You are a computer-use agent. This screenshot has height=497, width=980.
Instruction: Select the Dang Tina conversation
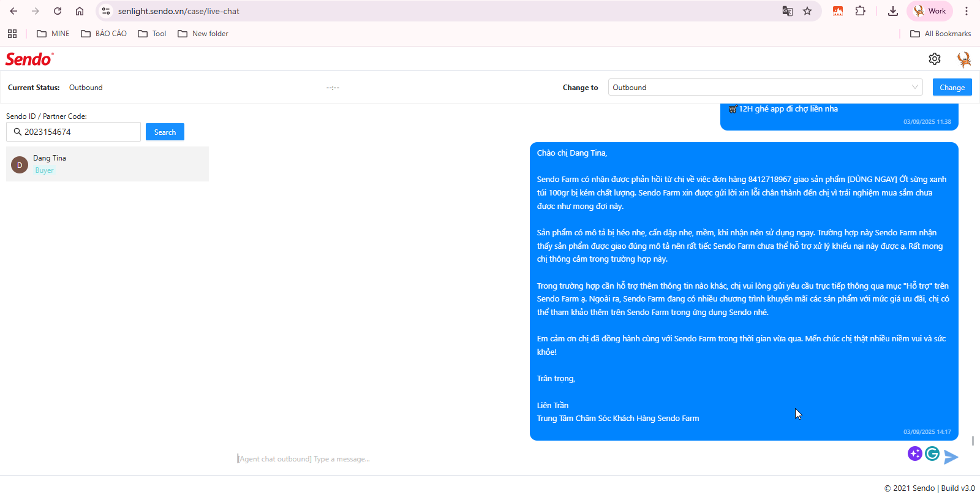[x=107, y=164]
